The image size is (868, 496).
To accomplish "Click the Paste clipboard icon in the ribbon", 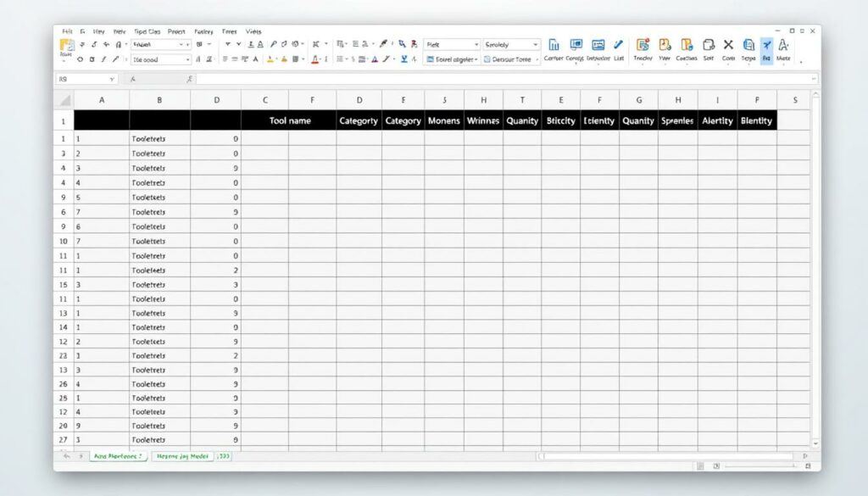I will (x=66, y=46).
